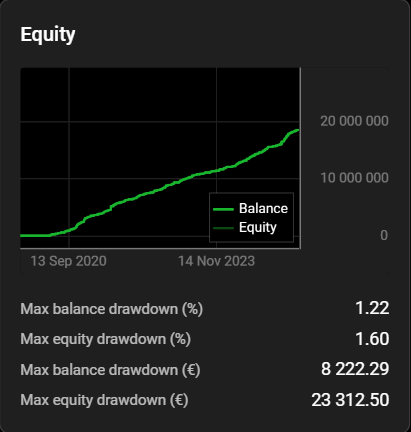Click the 8 222.29 value
Viewport: 411px width, 432px height.
pos(355,369)
